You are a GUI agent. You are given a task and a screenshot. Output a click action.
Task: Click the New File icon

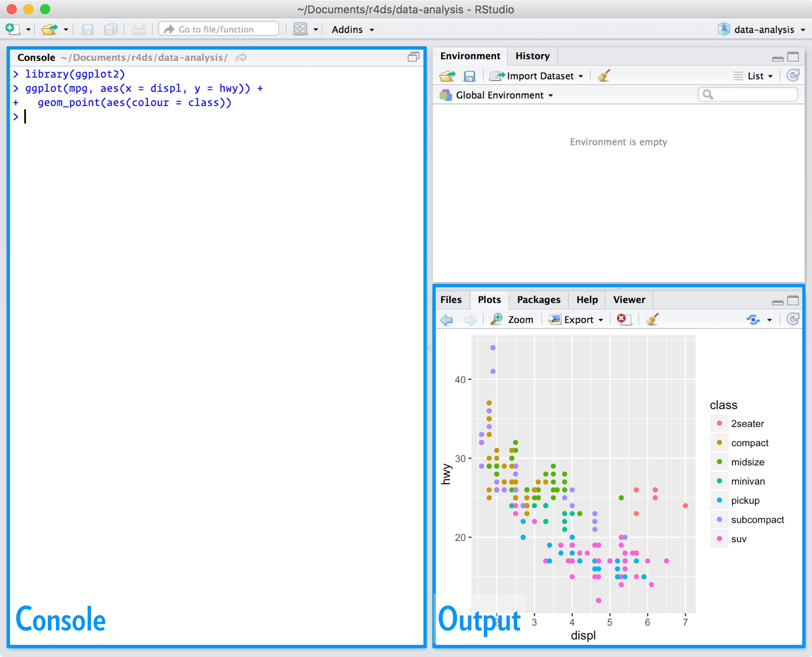click(12, 29)
